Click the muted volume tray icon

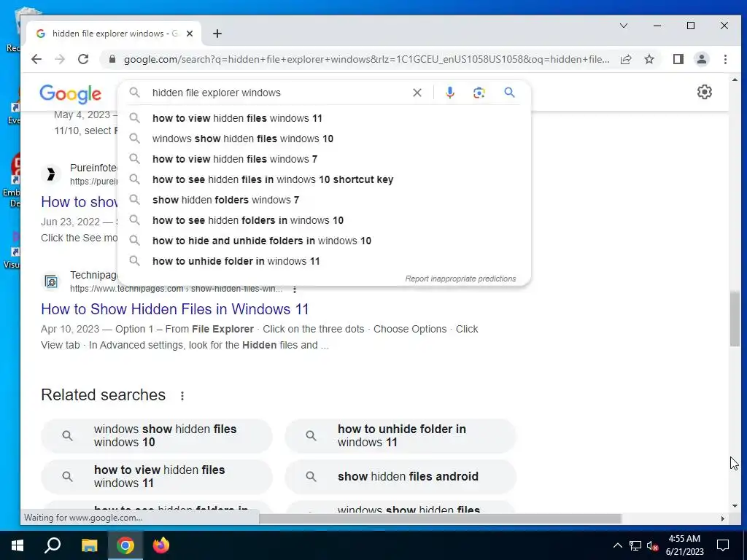653,545
